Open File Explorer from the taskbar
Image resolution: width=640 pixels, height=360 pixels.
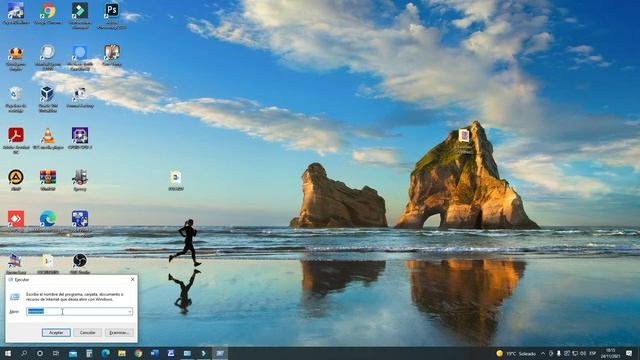[x=122, y=353]
